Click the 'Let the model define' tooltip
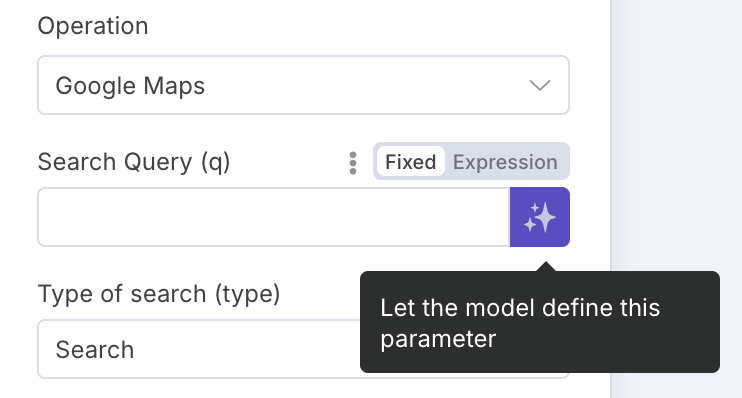742x398 pixels. click(x=540, y=322)
